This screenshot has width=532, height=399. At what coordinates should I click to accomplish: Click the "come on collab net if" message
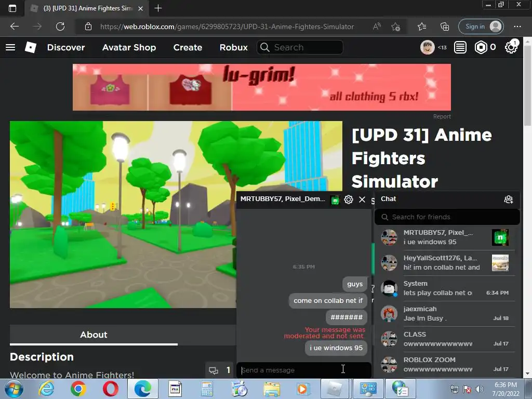pyautogui.click(x=328, y=301)
